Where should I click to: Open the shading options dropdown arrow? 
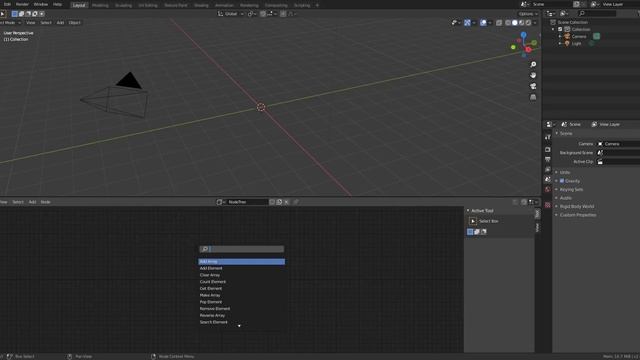(535, 23)
